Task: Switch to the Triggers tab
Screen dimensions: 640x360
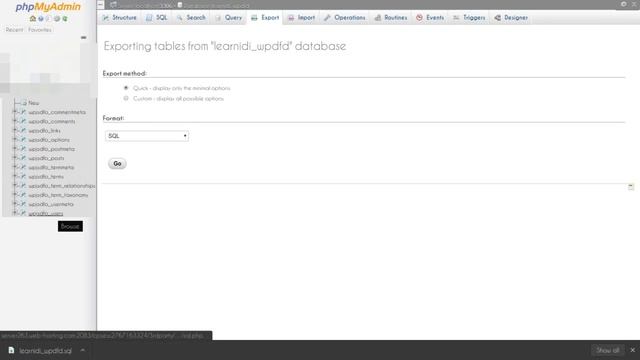Action: pos(469,18)
